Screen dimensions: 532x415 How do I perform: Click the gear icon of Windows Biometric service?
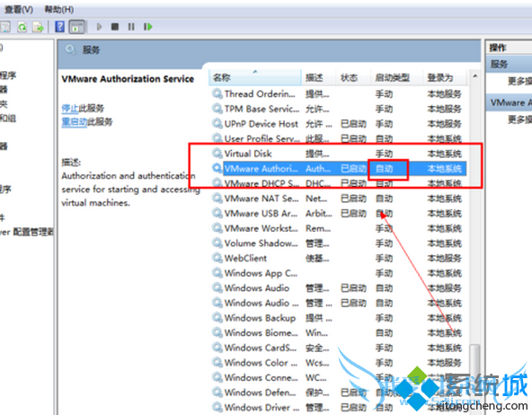click(217, 332)
